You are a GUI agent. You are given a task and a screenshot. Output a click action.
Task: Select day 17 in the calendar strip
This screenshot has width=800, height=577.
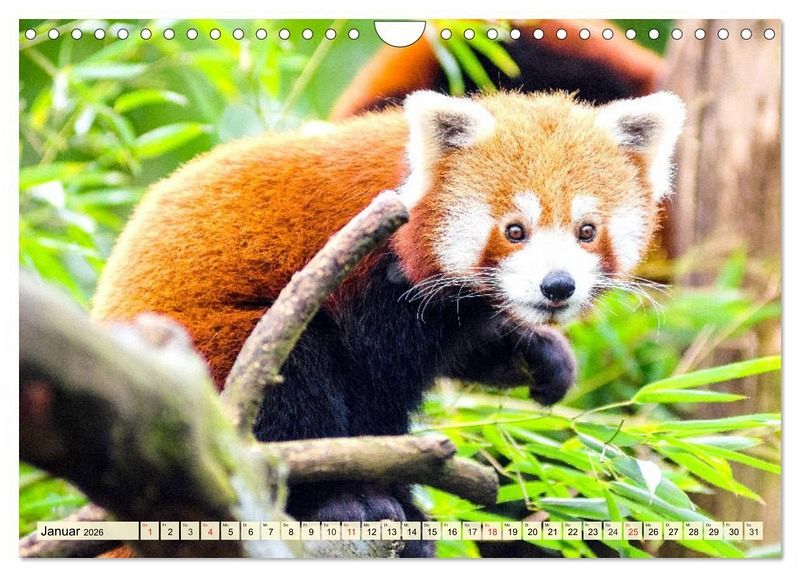click(x=472, y=531)
